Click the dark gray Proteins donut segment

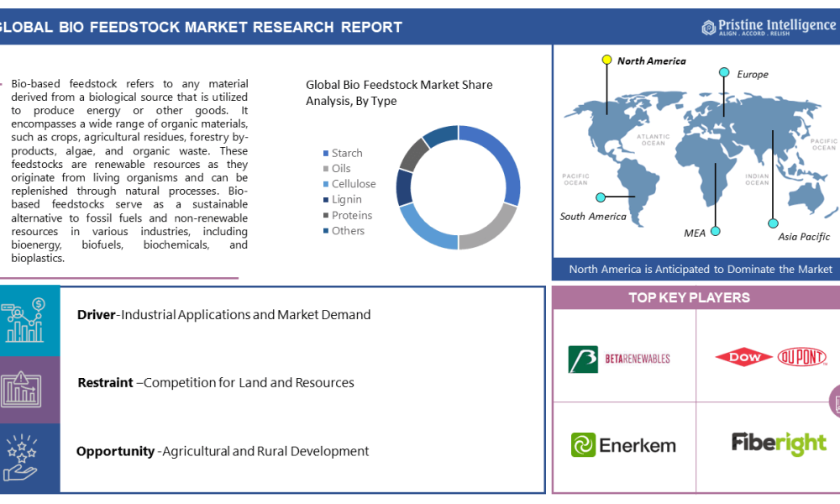pos(413,154)
